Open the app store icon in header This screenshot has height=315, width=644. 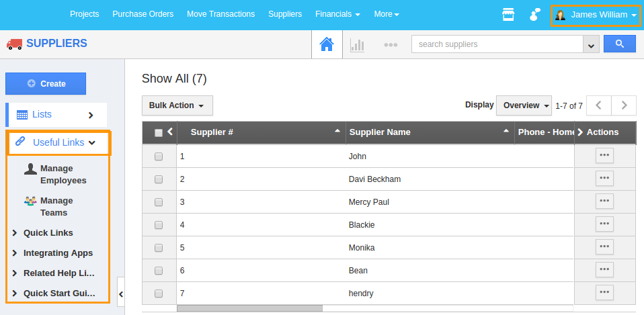[508, 15]
